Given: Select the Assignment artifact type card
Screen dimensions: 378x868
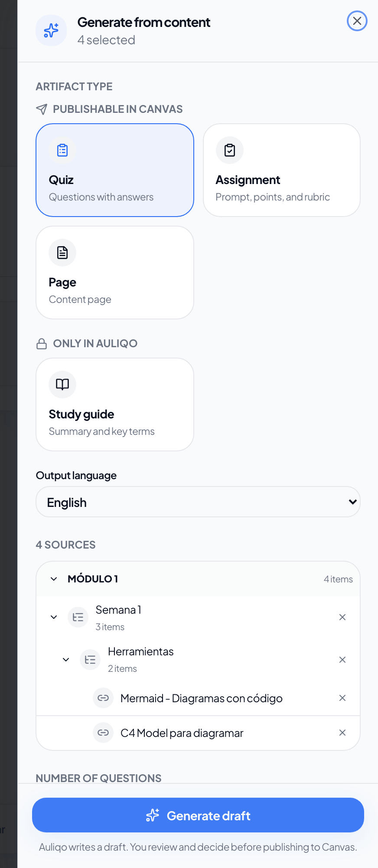Looking at the screenshot, I should click(x=282, y=170).
